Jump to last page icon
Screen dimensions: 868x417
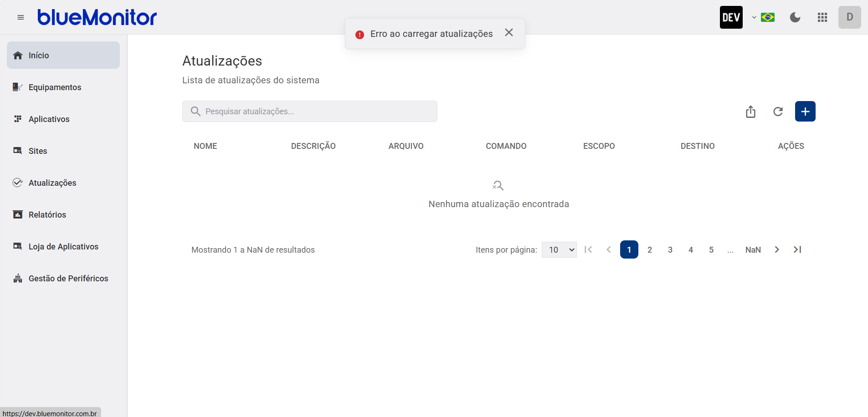[x=797, y=249]
